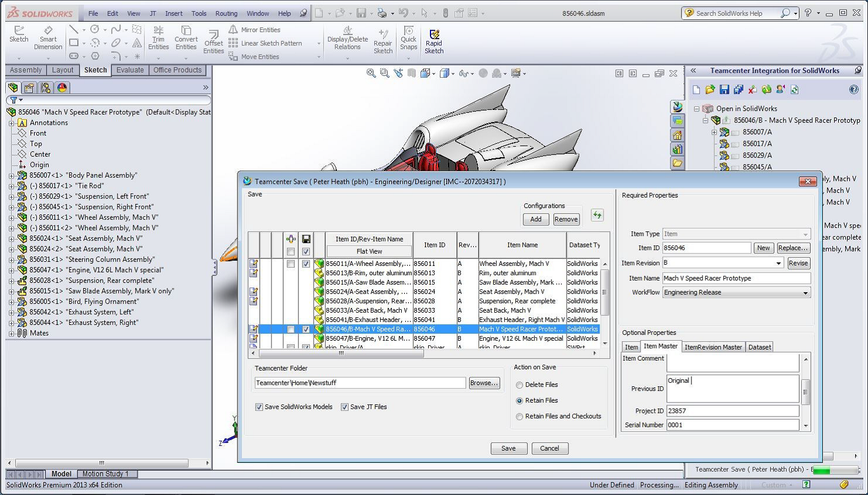Image resolution: width=868 pixels, height=495 pixels.
Task: Select the Smart Dimension tool
Action: tap(47, 39)
